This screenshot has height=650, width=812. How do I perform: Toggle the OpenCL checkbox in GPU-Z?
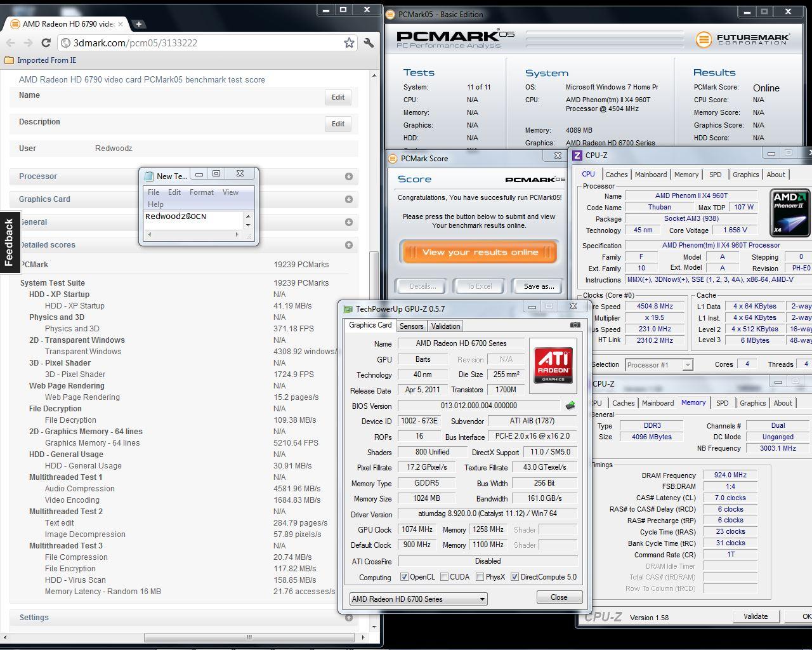click(404, 577)
